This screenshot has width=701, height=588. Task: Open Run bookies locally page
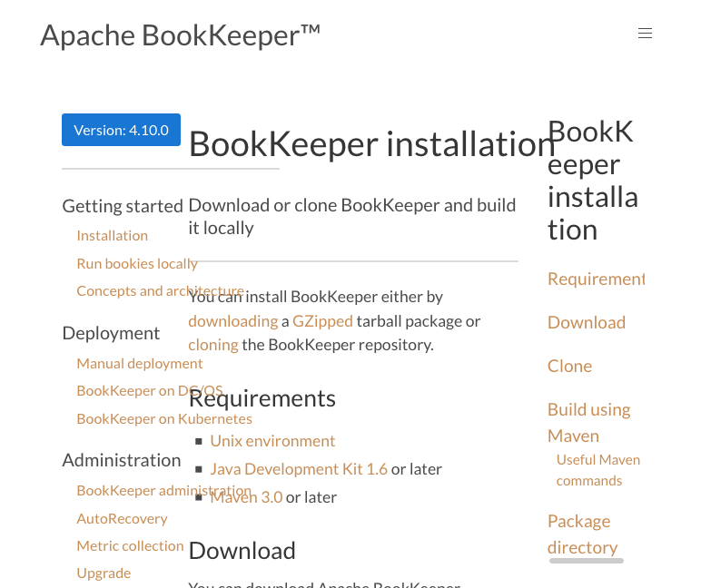click(137, 264)
